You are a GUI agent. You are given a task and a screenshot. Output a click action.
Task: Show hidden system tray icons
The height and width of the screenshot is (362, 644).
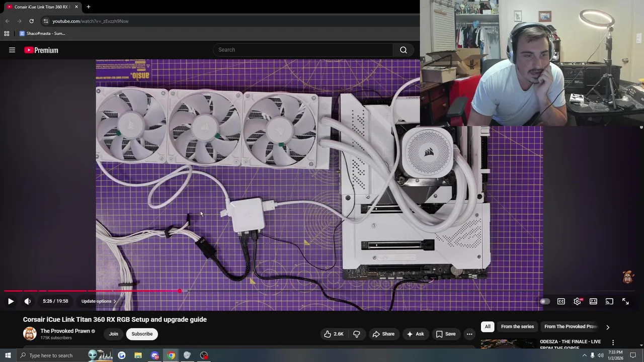pos(584,355)
